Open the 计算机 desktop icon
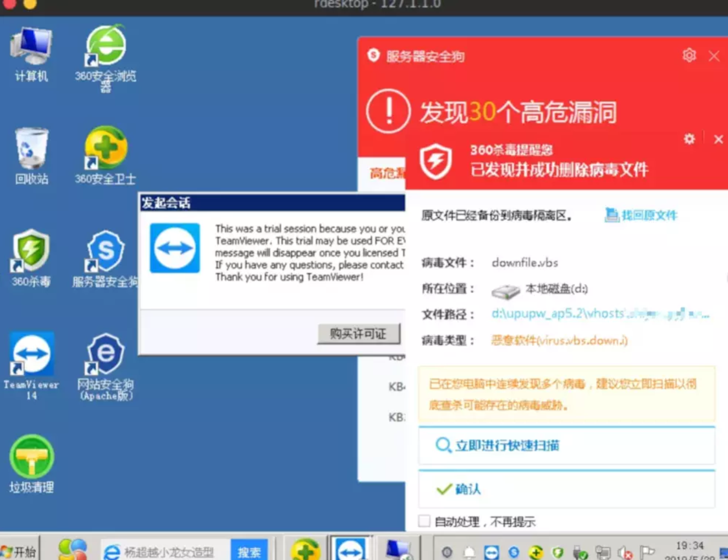 click(x=31, y=55)
